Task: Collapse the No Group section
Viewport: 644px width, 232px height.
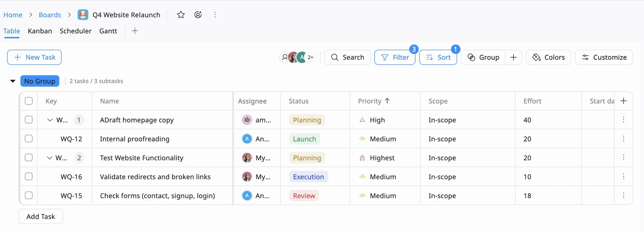Action: coord(13,81)
